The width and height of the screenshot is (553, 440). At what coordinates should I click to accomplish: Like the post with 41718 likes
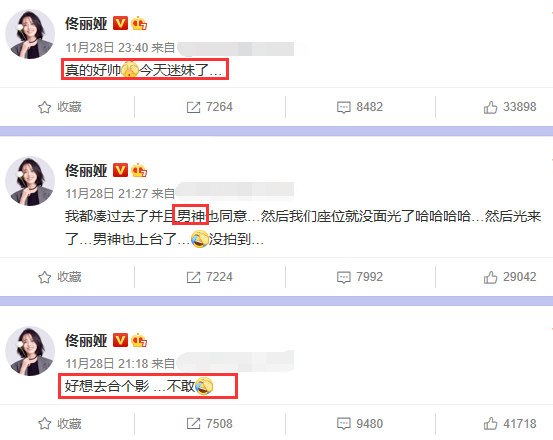[x=490, y=423]
